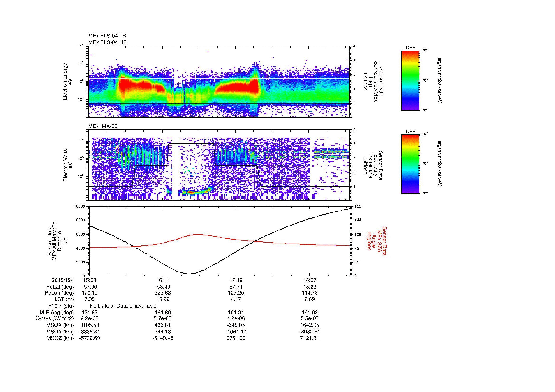
Task: Click LST value 4.17
Action: pos(236,300)
